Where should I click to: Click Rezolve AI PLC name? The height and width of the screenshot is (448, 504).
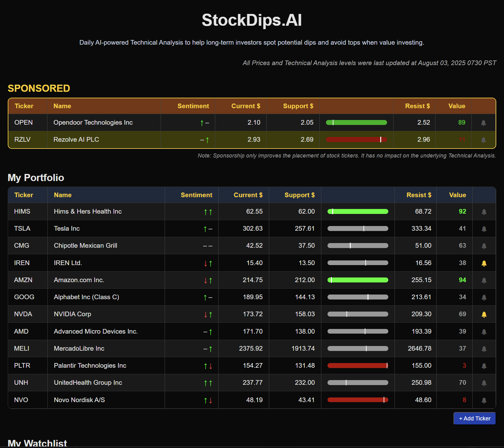(x=76, y=140)
